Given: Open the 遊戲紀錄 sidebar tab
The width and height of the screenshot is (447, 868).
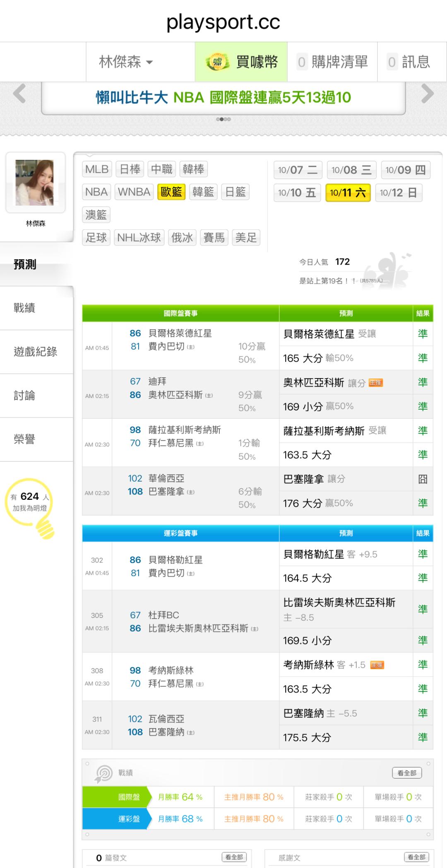Looking at the screenshot, I should (x=36, y=352).
